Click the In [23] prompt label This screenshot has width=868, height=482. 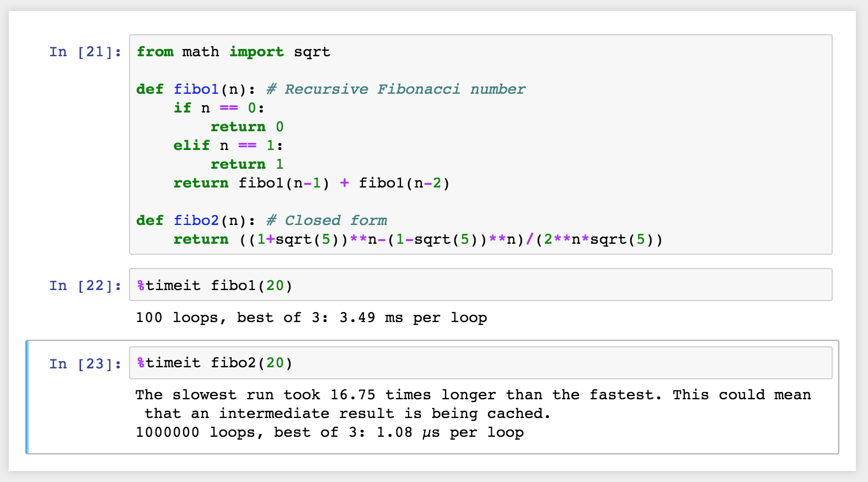(85, 364)
